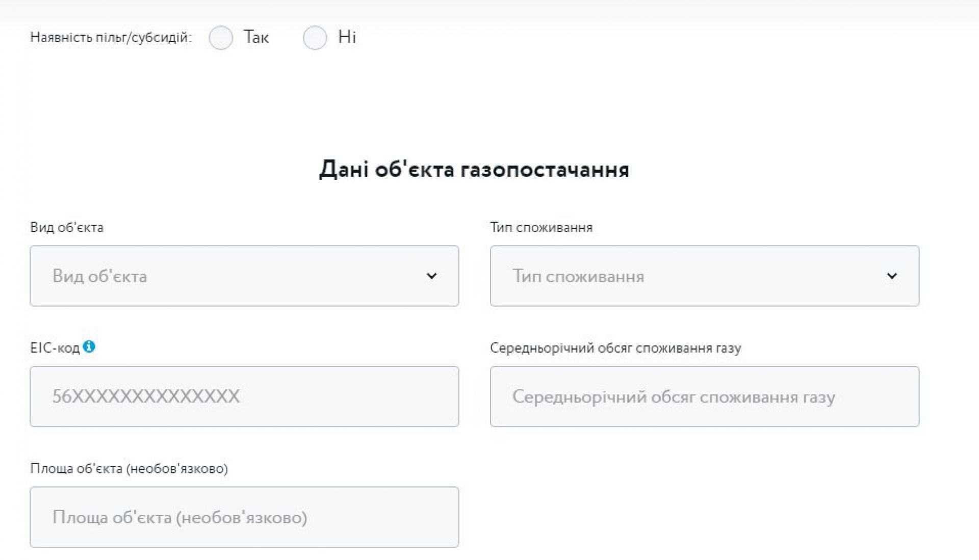Click the Тип споживання label above dropdown
Screen dimensions: 979x560
541,227
